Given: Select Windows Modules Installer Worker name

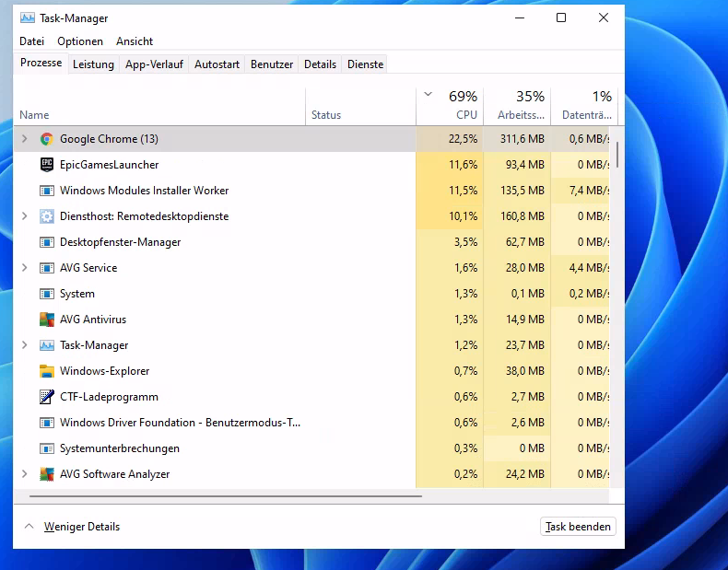Looking at the screenshot, I should coord(144,191).
